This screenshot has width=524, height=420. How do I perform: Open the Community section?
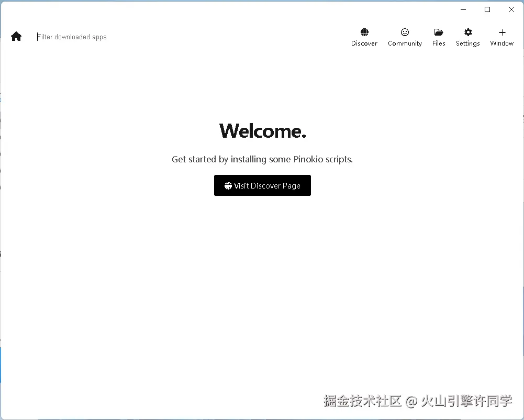coord(405,37)
